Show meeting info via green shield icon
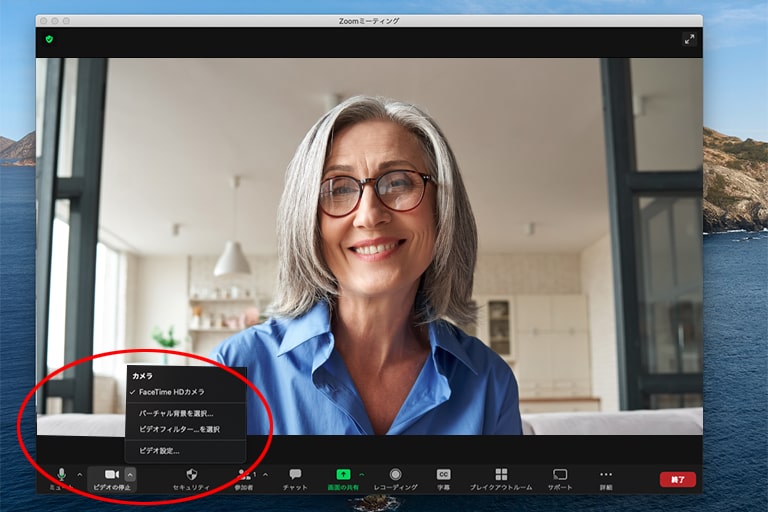The height and width of the screenshot is (512, 768). (49, 39)
